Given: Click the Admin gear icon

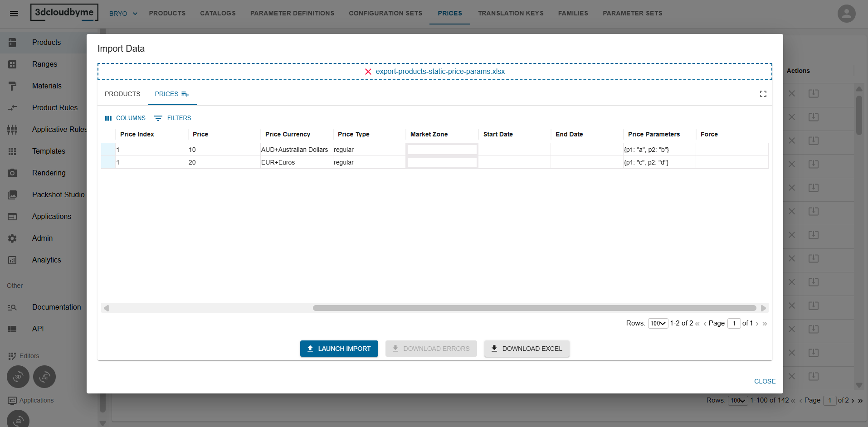Looking at the screenshot, I should pos(12,238).
